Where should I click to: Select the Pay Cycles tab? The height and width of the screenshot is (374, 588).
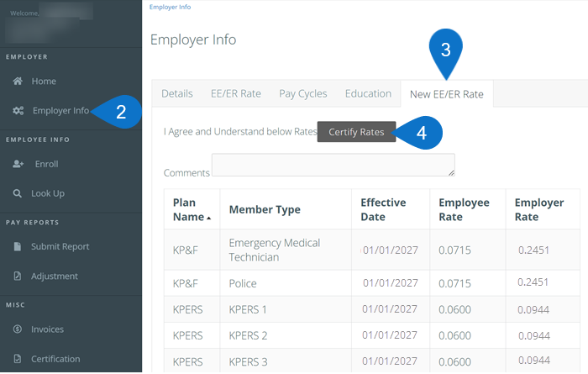point(302,94)
